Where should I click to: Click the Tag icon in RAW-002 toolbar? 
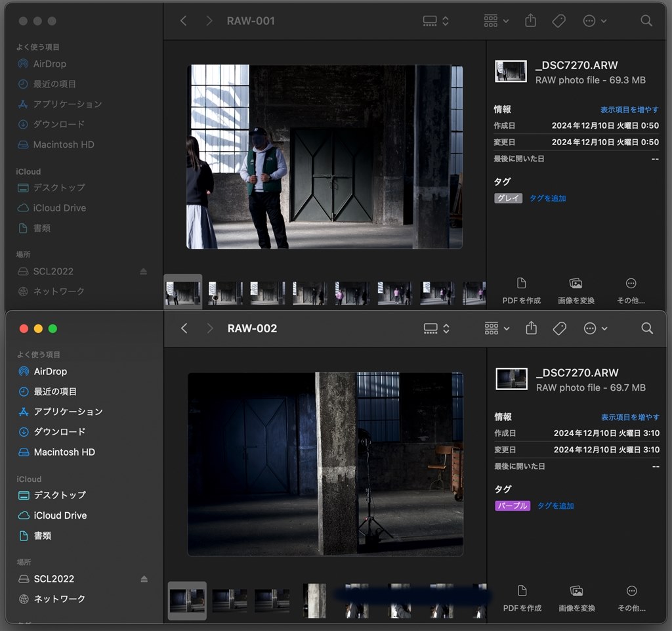coord(560,328)
